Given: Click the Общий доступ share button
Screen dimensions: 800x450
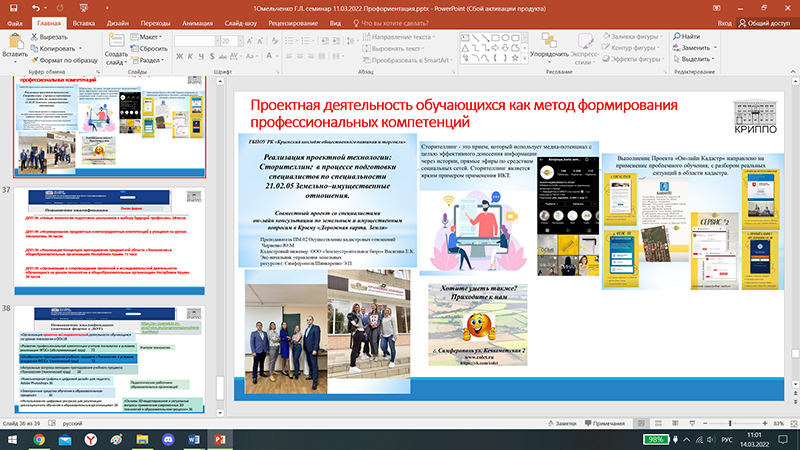Looking at the screenshot, I should point(764,23).
